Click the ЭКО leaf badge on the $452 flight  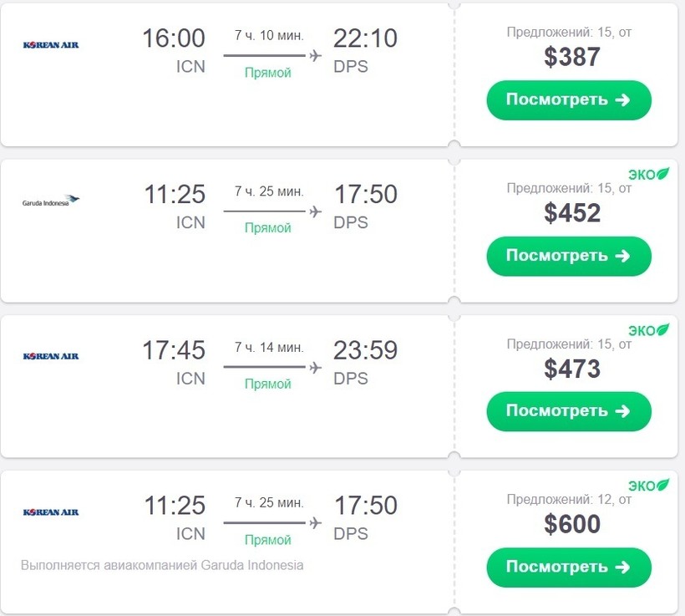(x=648, y=174)
